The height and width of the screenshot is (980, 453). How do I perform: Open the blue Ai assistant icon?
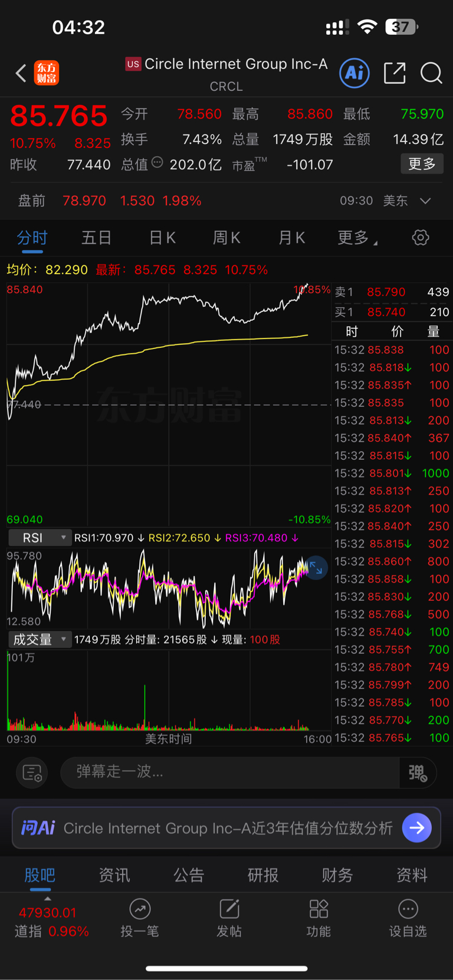354,73
